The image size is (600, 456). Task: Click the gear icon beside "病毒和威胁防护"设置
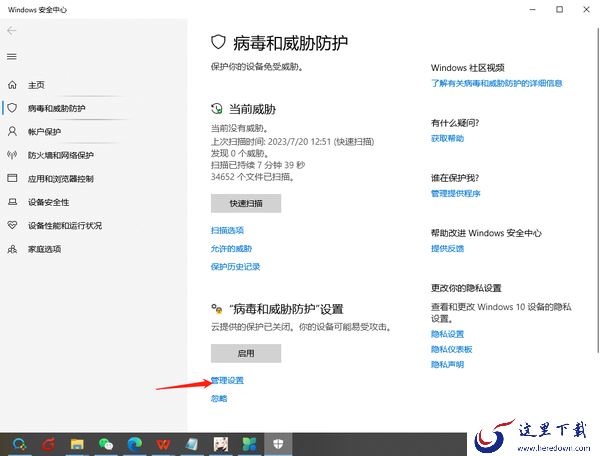click(x=217, y=308)
